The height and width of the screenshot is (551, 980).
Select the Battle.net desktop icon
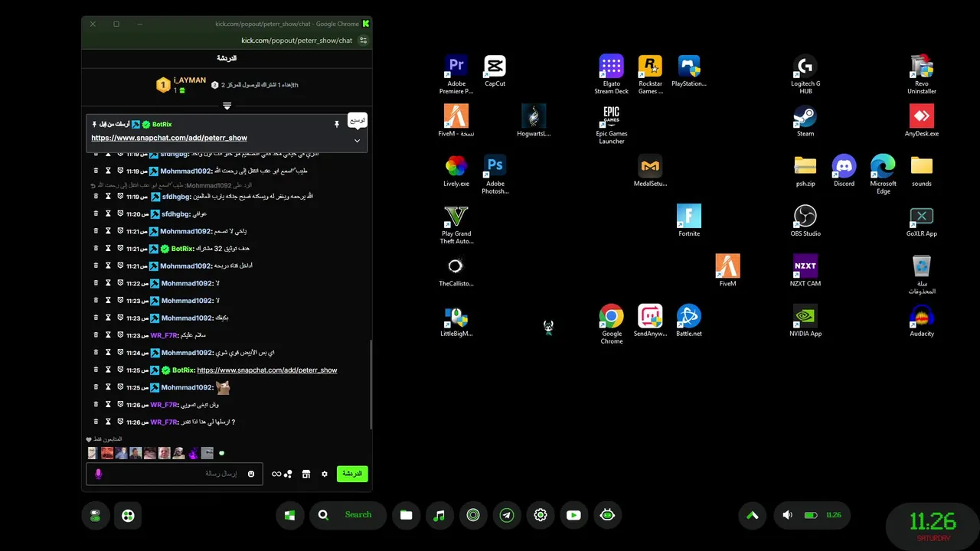689,321
